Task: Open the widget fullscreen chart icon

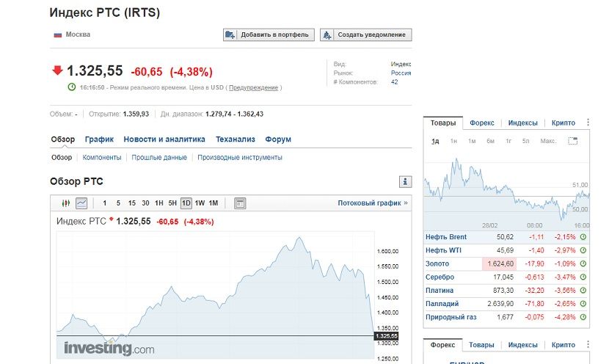Action: [572, 141]
